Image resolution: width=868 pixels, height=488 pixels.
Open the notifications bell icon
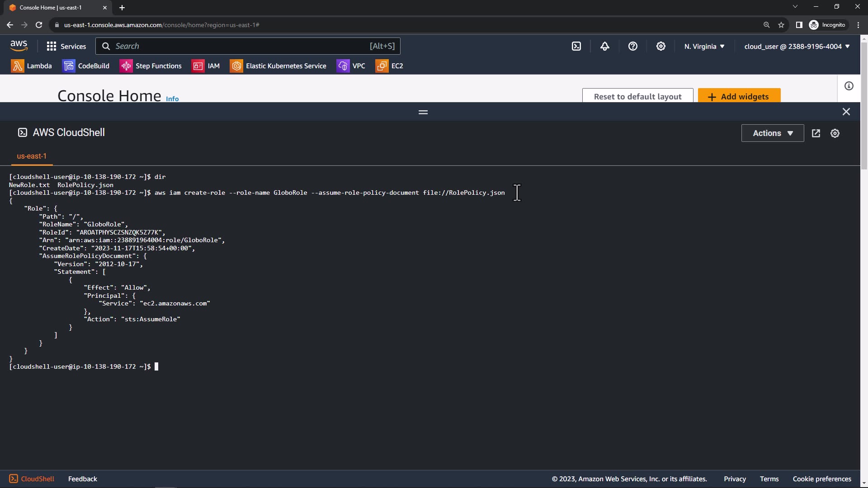(x=604, y=46)
